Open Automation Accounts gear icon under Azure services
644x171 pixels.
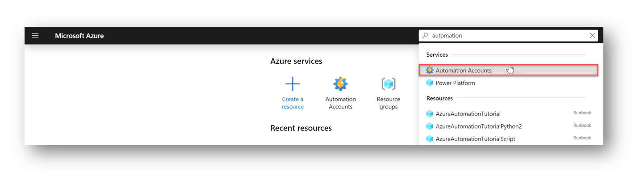(340, 84)
